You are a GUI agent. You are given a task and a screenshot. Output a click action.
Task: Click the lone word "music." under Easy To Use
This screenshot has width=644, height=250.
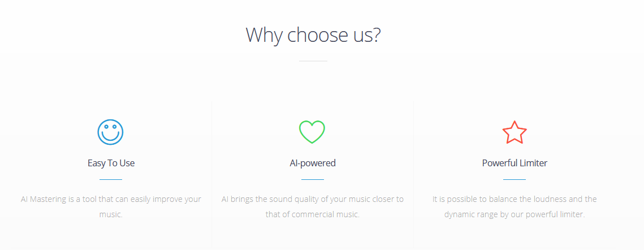click(x=111, y=214)
